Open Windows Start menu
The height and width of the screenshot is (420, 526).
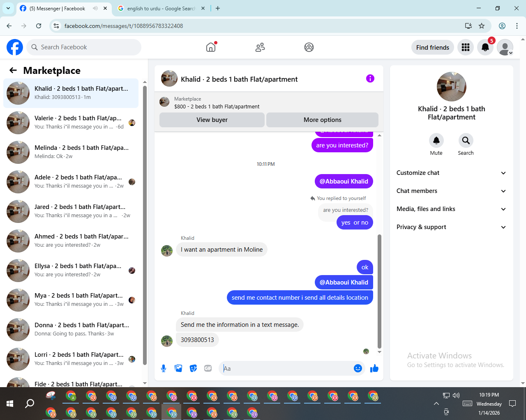coord(10,404)
